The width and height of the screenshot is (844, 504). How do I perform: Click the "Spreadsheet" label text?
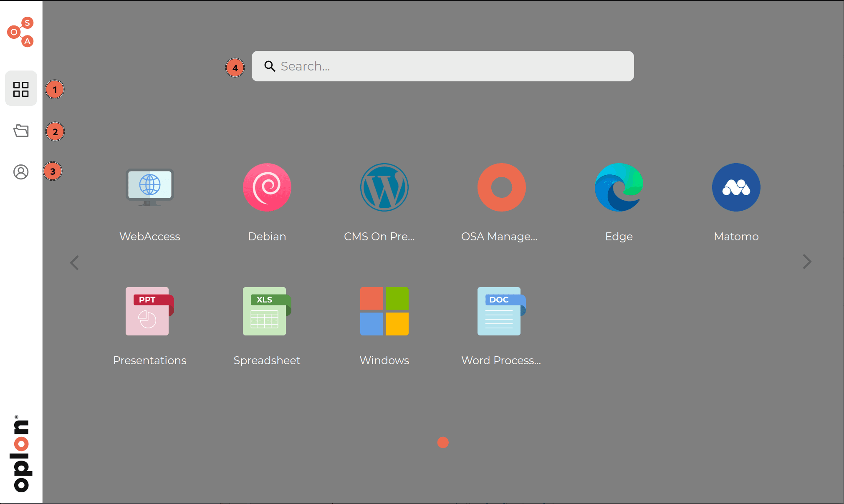pyautogui.click(x=267, y=360)
